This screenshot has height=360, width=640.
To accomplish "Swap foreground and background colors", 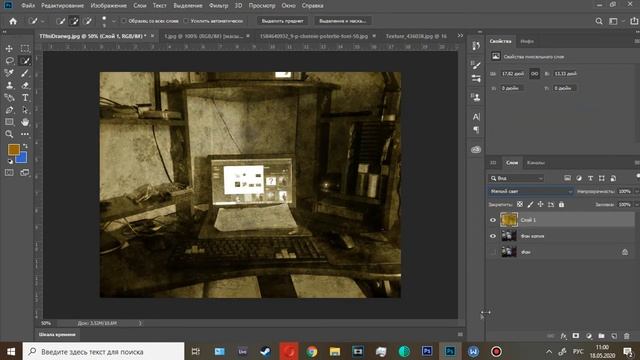I will click(25, 146).
